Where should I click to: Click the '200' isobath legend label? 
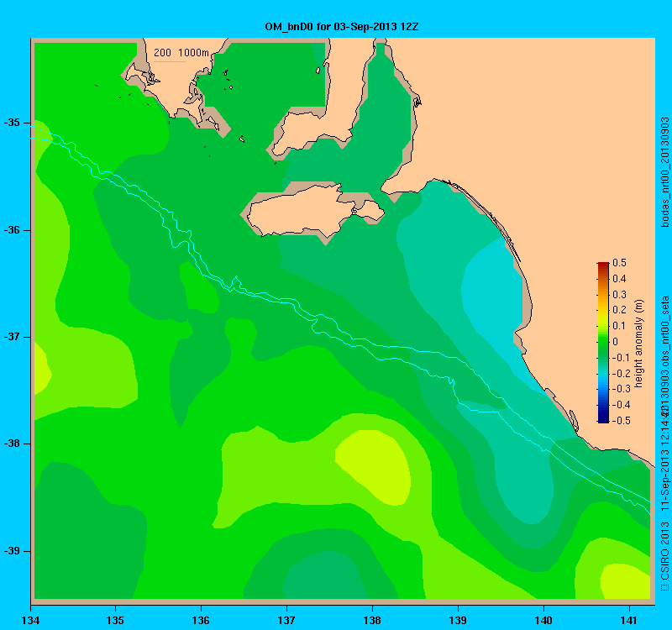(162, 53)
